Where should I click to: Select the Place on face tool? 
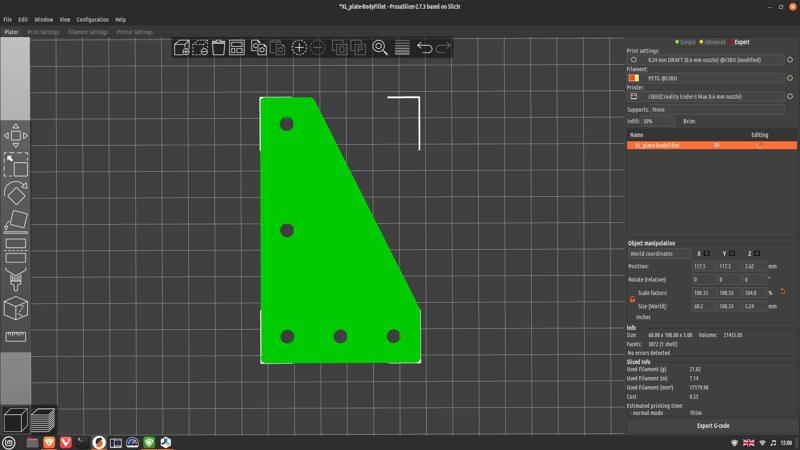pyautogui.click(x=16, y=222)
